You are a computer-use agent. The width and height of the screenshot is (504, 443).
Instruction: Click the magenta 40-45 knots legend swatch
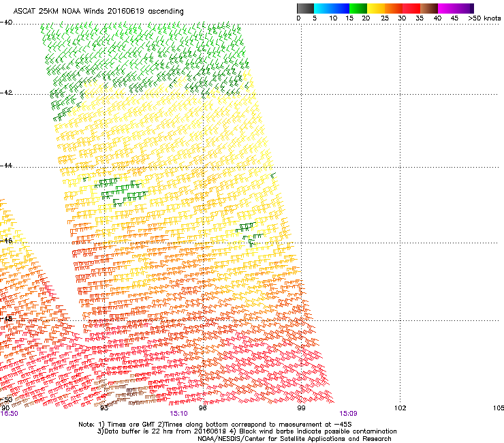click(x=447, y=8)
